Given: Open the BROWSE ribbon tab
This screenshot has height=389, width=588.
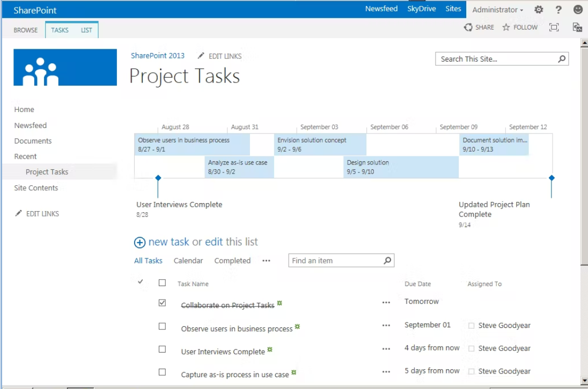Looking at the screenshot, I should (x=26, y=30).
